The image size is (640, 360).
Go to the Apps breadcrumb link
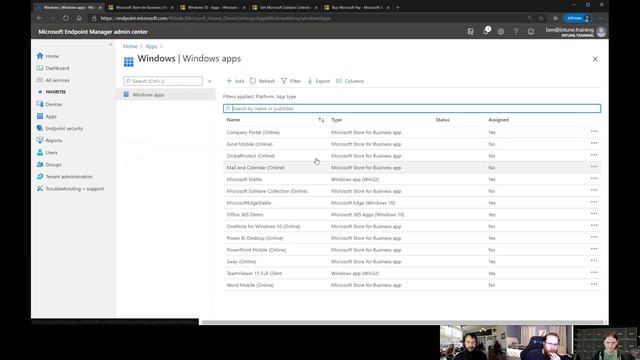[x=151, y=46]
